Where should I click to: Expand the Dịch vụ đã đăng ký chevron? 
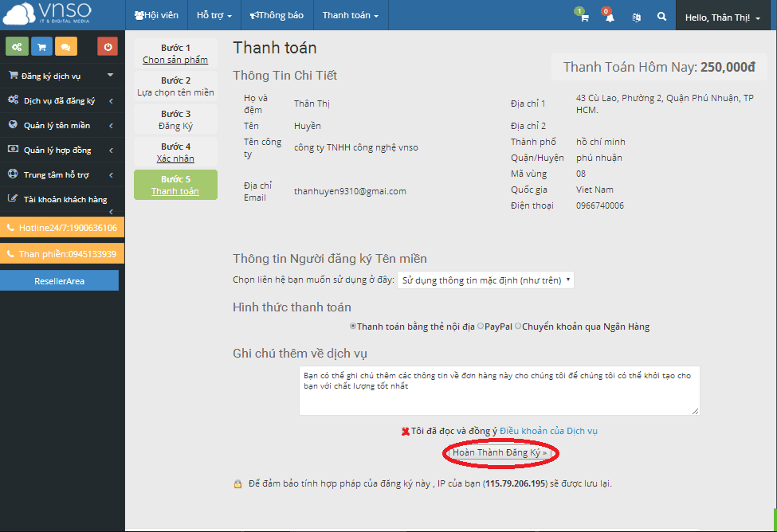click(111, 101)
